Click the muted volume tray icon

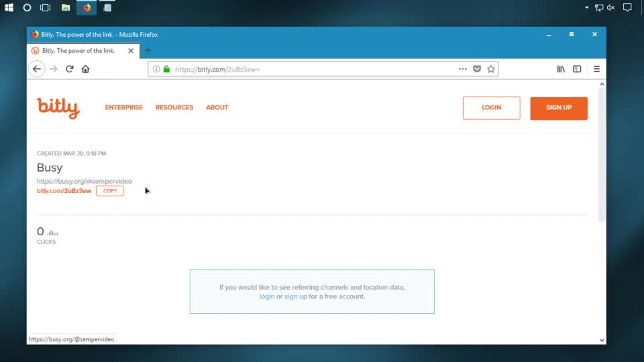tap(610, 7)
